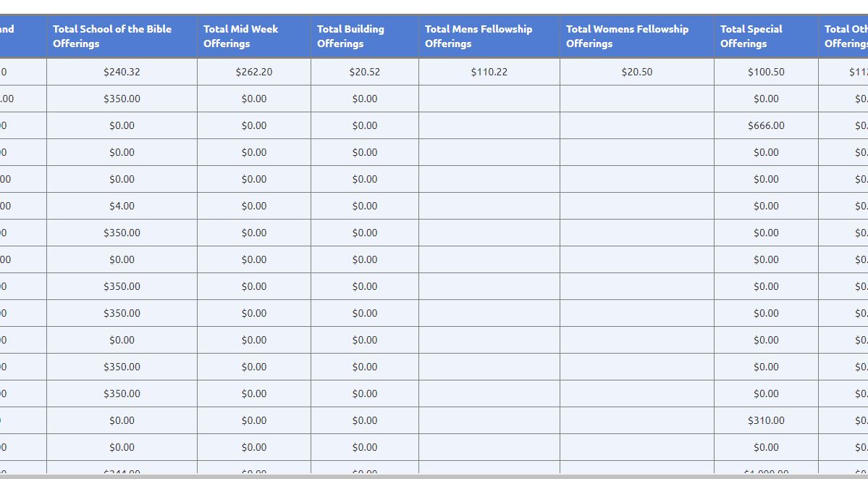Click the $350.00 cell in the second row

122,99
